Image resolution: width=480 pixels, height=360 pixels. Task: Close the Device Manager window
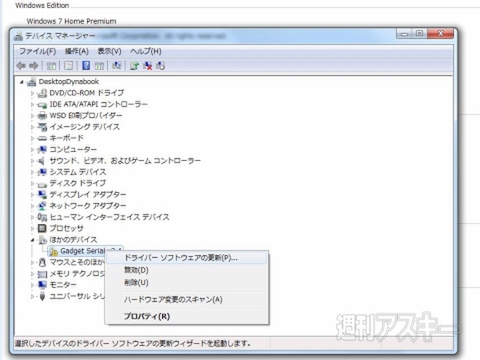(440, 33)
